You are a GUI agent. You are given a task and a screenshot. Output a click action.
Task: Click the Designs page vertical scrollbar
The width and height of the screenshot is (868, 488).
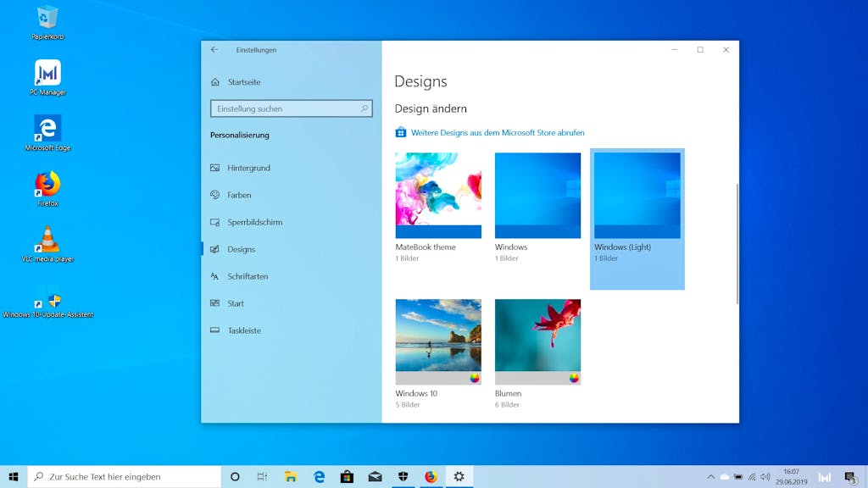click(x=737, y=243)
